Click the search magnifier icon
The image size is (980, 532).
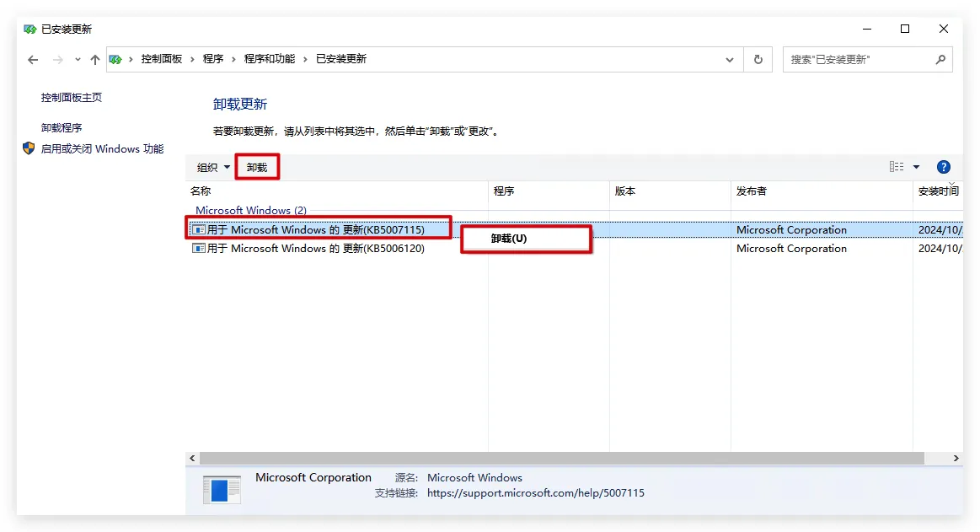pyautogui.click(x=940, y=60)
